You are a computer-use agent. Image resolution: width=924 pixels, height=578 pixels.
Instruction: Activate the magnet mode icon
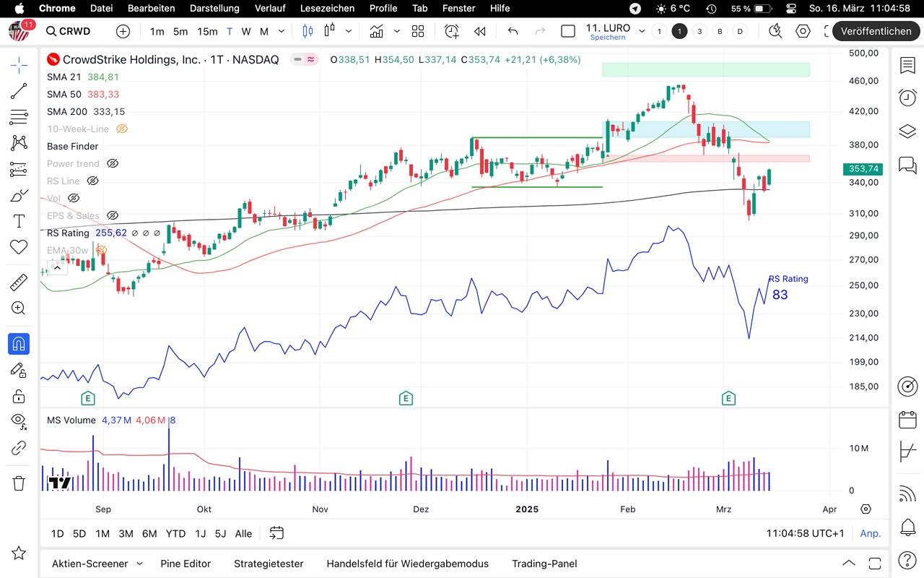[x=19, y=344]
